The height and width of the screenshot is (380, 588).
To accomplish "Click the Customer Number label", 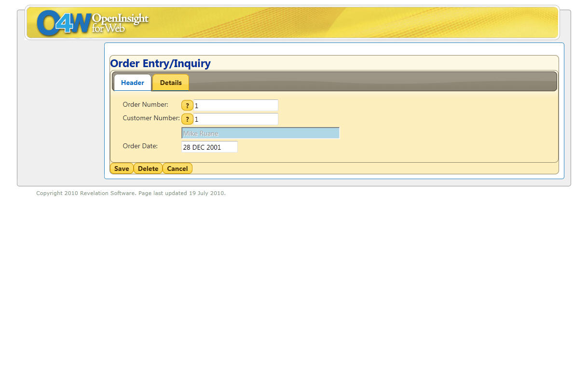I will pos(151,118).
